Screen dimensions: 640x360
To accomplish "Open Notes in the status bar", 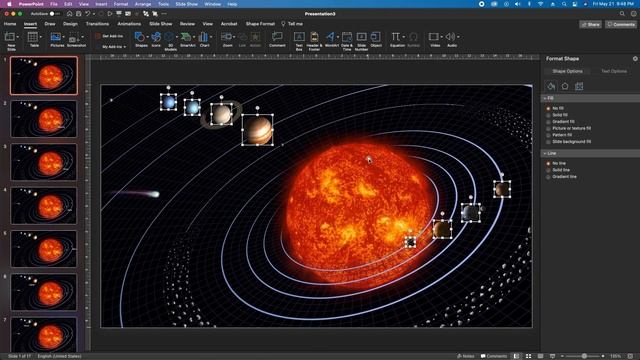I will pos(466,356).
